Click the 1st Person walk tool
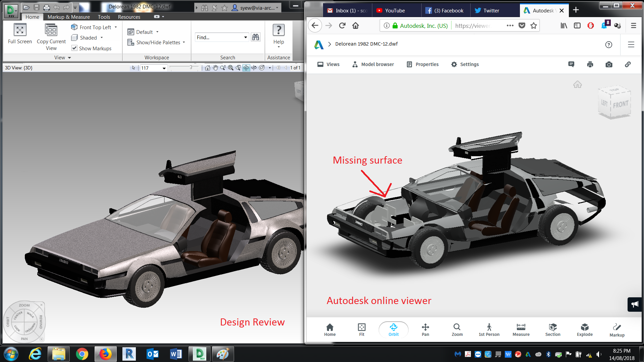This screenshot has width=644, height=362. [x=489, y=329]
